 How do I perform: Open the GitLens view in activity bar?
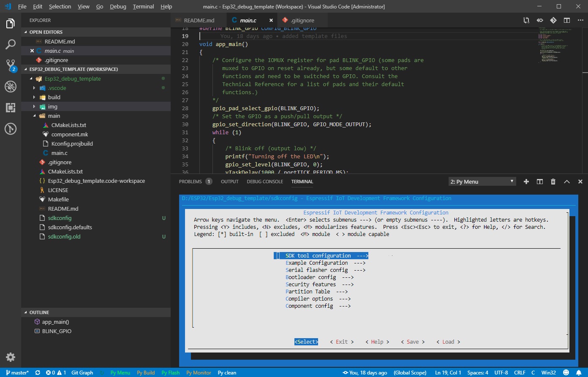tap(11, 129)
